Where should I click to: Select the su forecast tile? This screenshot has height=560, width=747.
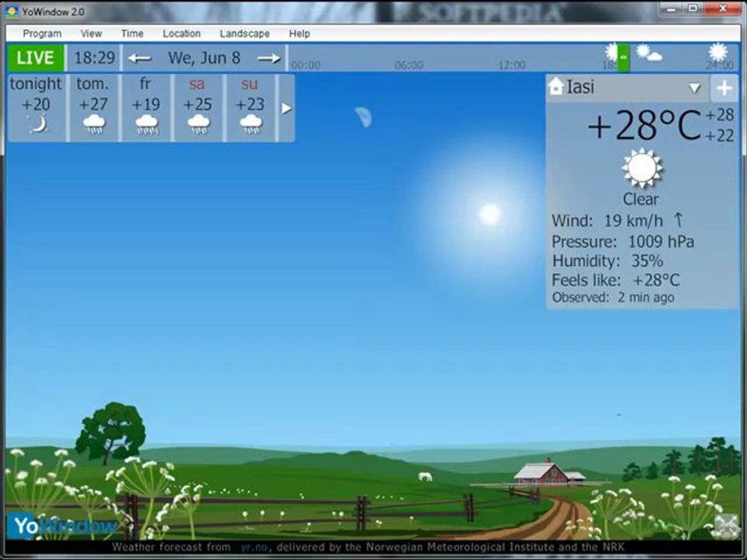click(x=251, y=107)
